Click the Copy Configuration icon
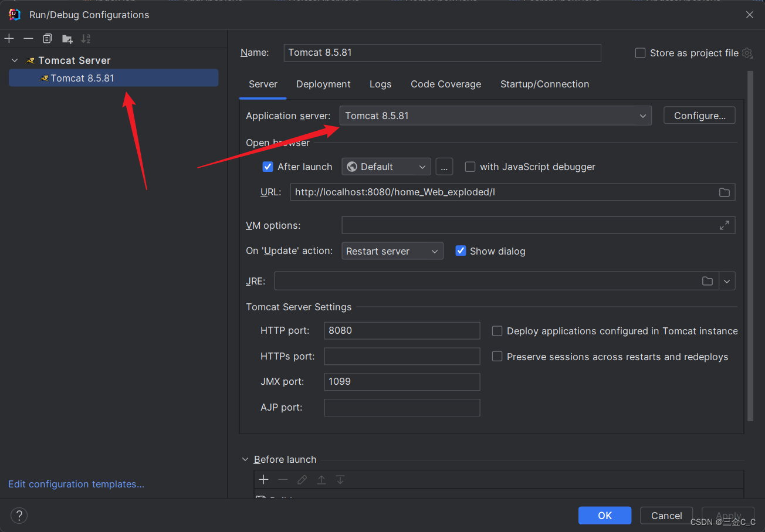This screenshot has height=532, width=765. (48, 39)
